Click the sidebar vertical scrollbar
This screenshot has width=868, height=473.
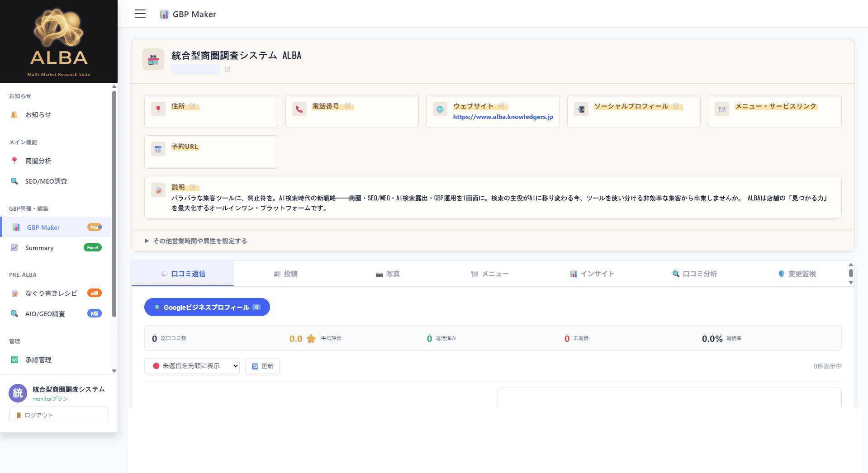tap(114, 203)
